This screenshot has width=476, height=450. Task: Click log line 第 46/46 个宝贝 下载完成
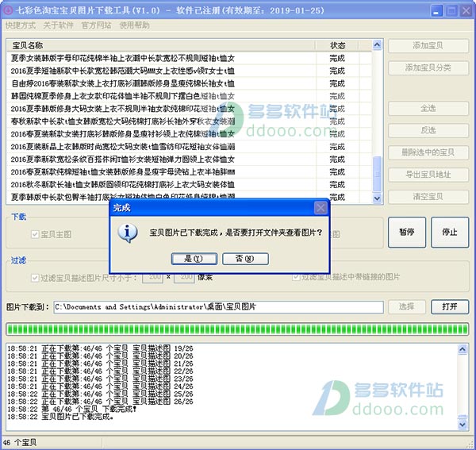point(72,409)
